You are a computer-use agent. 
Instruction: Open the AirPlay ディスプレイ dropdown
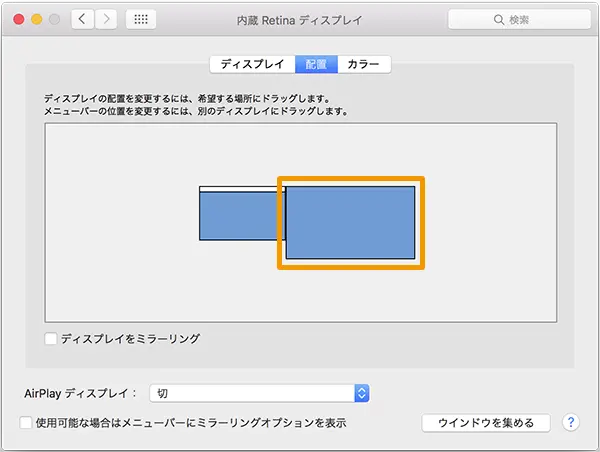[259, 394]
